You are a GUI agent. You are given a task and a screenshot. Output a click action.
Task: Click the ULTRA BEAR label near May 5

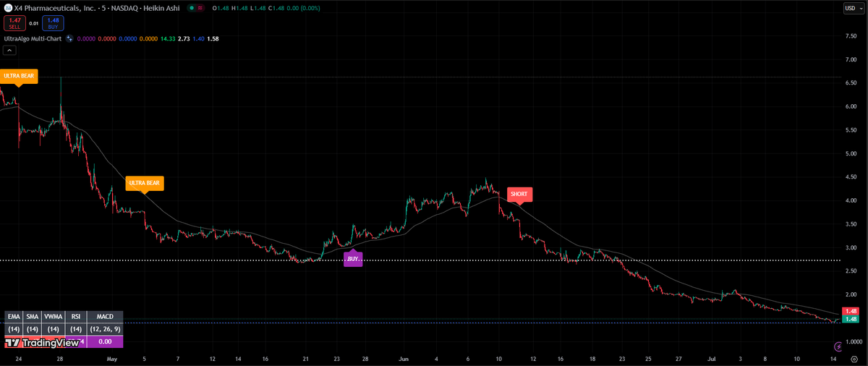(x=144, y=183)
